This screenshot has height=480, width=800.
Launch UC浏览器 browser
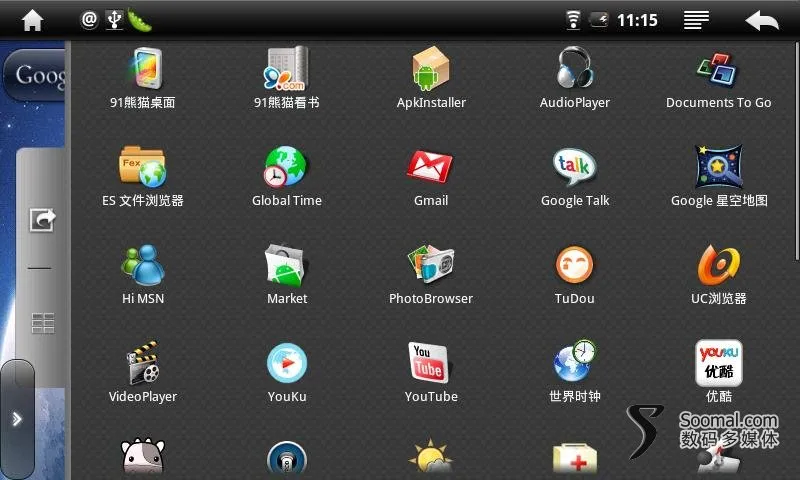tap(719, 274)
